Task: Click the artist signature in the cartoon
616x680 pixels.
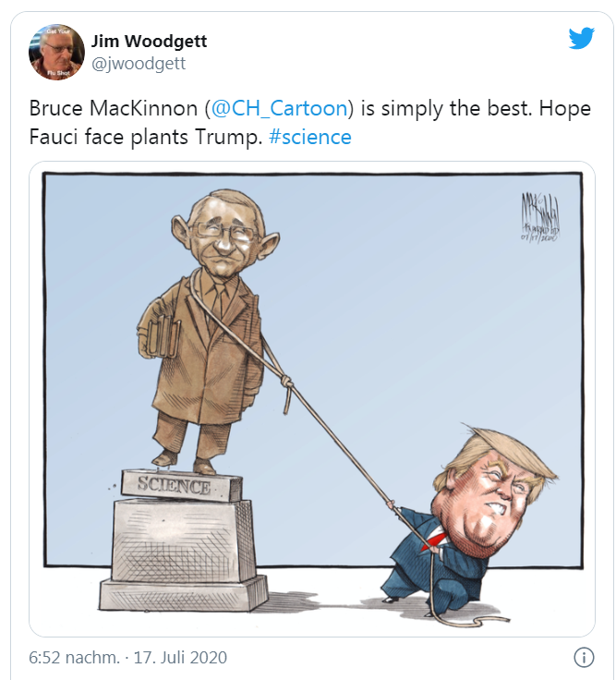Action: pyautogui.click(x=540, y=216)
